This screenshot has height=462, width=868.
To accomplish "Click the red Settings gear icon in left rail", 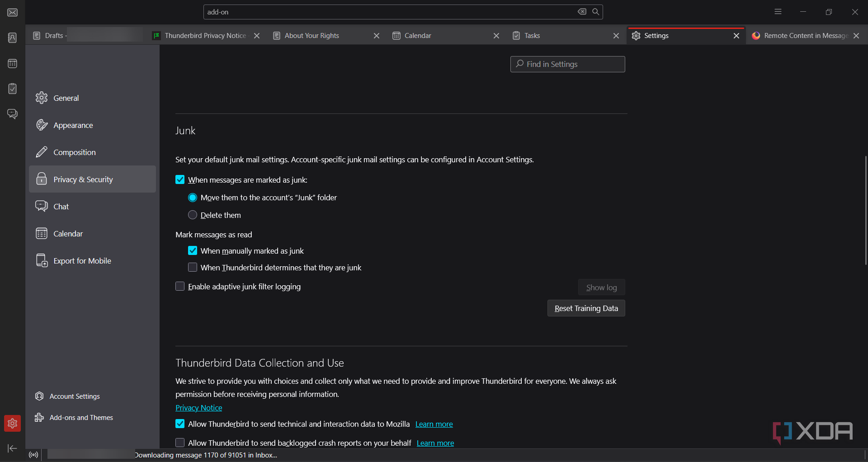I will (12, 424).
